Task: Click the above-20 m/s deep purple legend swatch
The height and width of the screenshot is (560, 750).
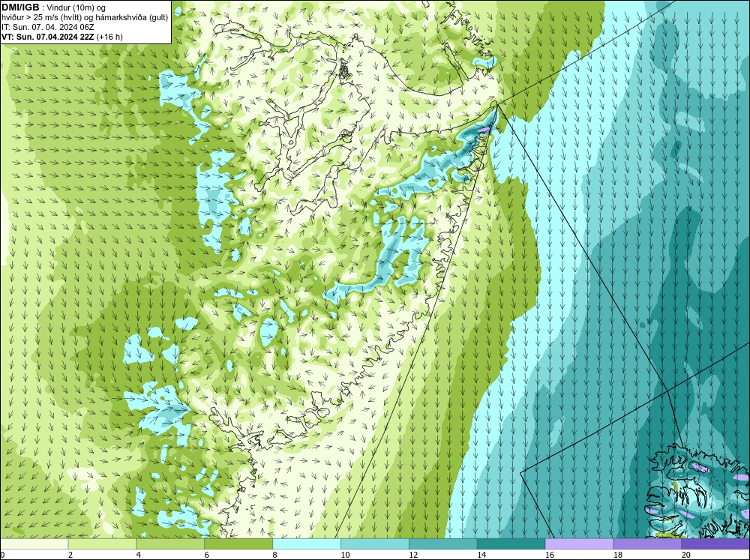Action: (x=715, y=544)
